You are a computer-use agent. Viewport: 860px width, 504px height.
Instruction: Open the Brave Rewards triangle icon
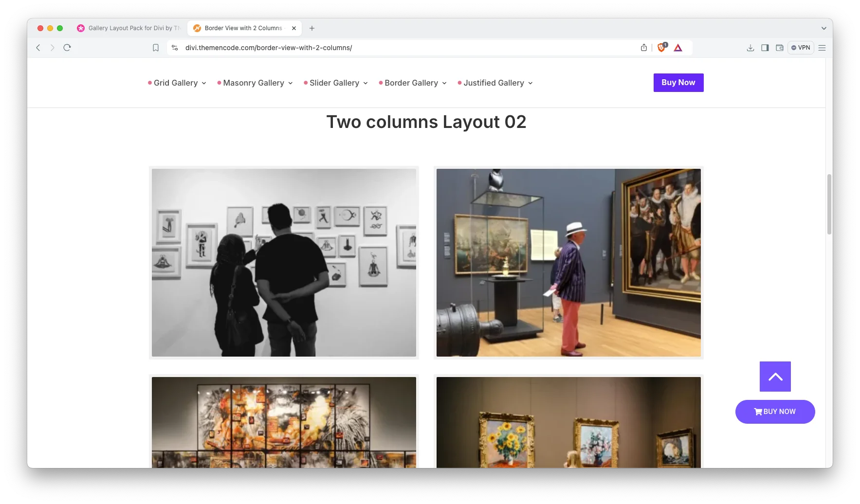(678, 48)
